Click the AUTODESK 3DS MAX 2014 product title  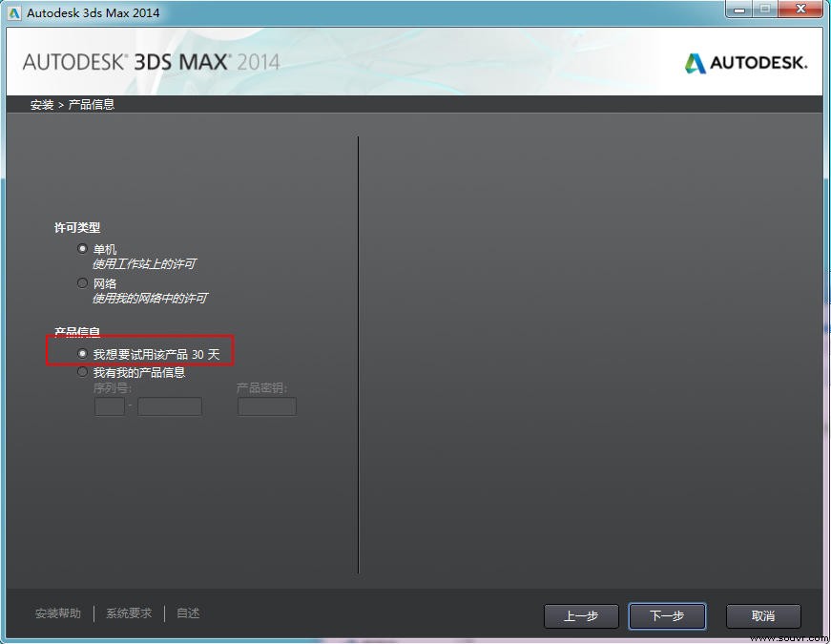pyautogui.click(x=151, y=62)
